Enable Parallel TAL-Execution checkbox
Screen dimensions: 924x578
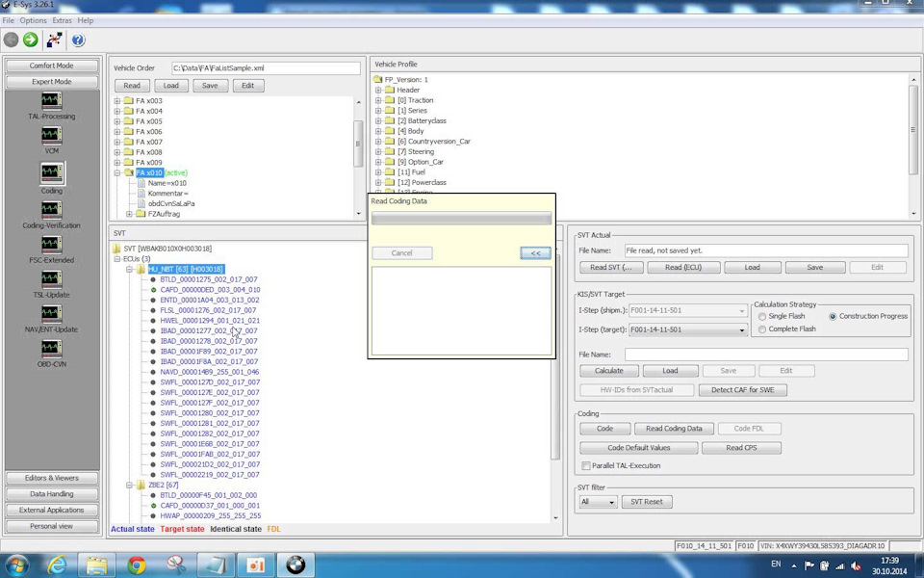[586, 466]
